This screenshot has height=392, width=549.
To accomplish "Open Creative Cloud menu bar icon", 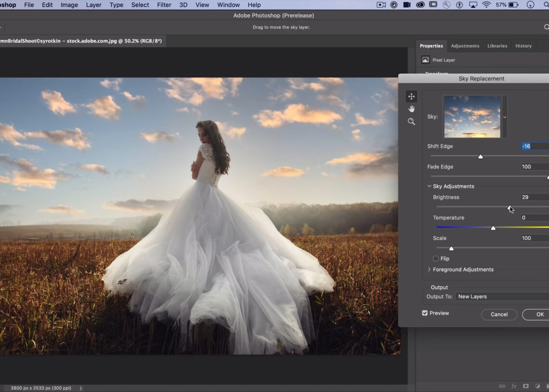I will 420,5.
